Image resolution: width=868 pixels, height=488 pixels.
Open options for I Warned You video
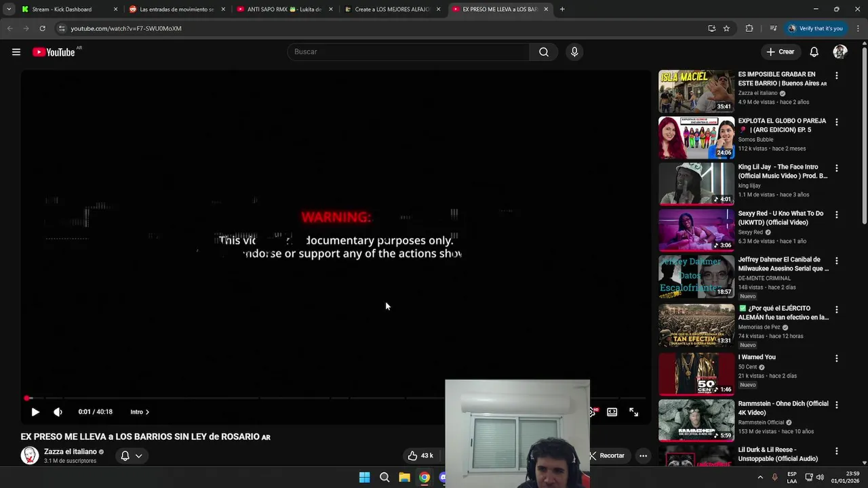click(x=837, y=359)
